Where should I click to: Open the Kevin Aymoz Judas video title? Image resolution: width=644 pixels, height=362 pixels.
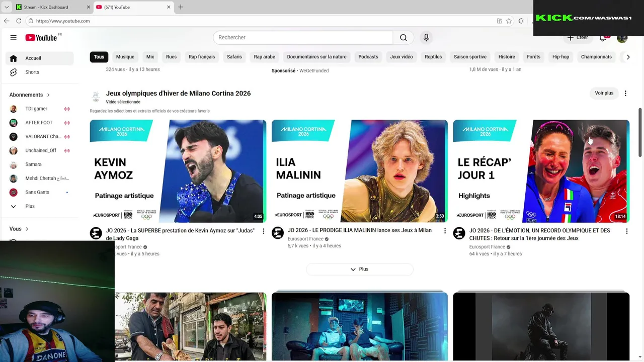point(180,234)
